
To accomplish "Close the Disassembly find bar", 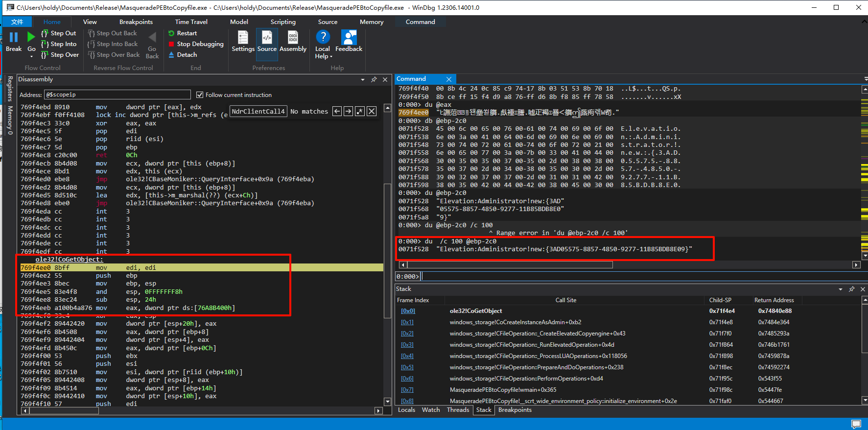I will click(372, 111).
